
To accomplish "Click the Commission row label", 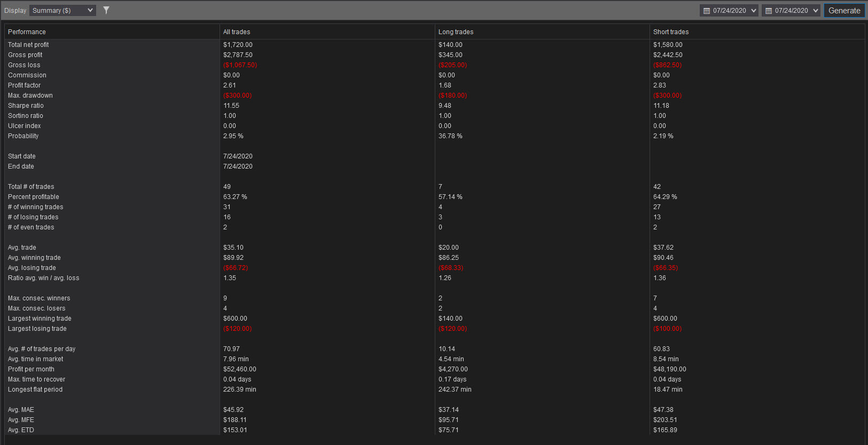I will (27, 75).
